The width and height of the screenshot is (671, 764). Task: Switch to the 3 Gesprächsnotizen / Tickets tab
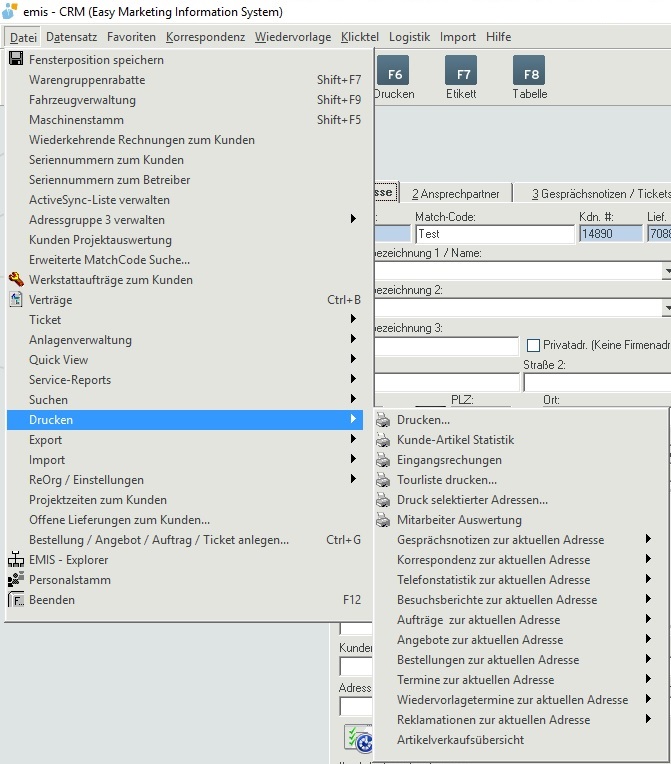point(594,193)
